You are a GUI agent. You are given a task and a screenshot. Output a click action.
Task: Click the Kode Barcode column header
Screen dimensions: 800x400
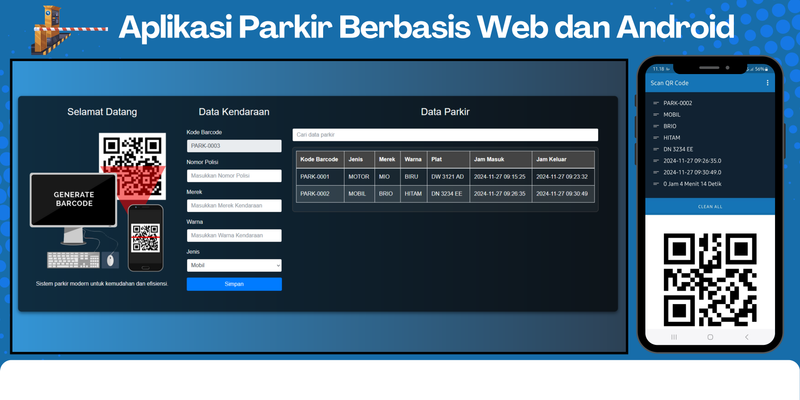coord(320,159)
